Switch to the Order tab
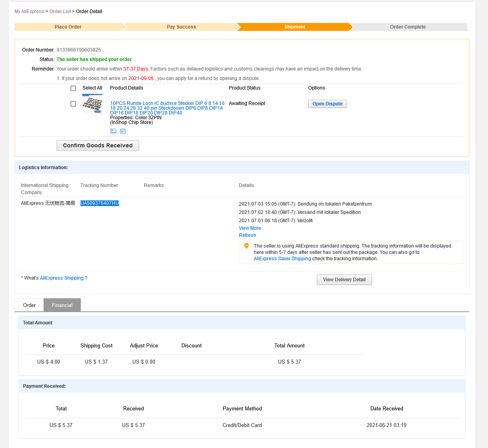488x448 pixels. (29, 305)
